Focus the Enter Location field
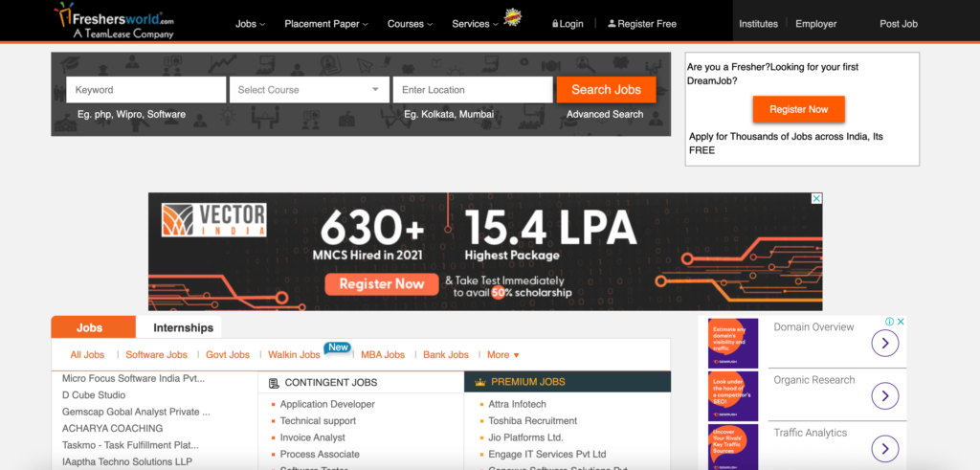 pyautogui.click(x=473, y=89)
